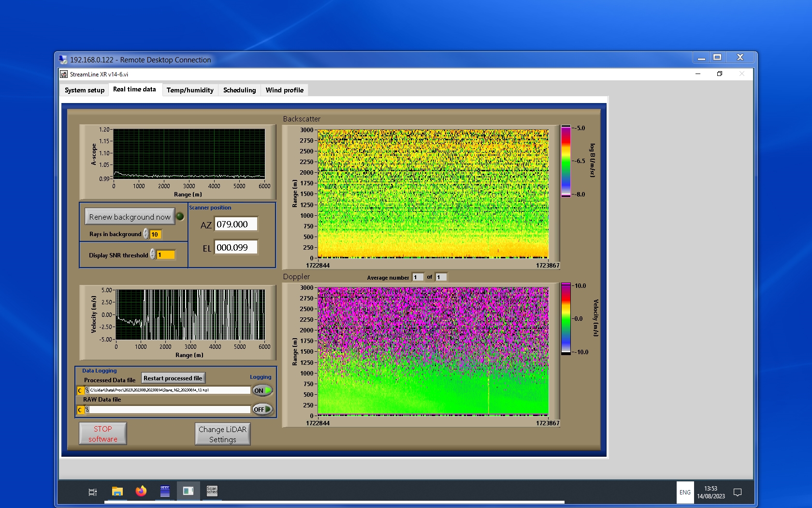Click the RAW Data file browse icon
This screenshot has height=508, width=812.
87,410
